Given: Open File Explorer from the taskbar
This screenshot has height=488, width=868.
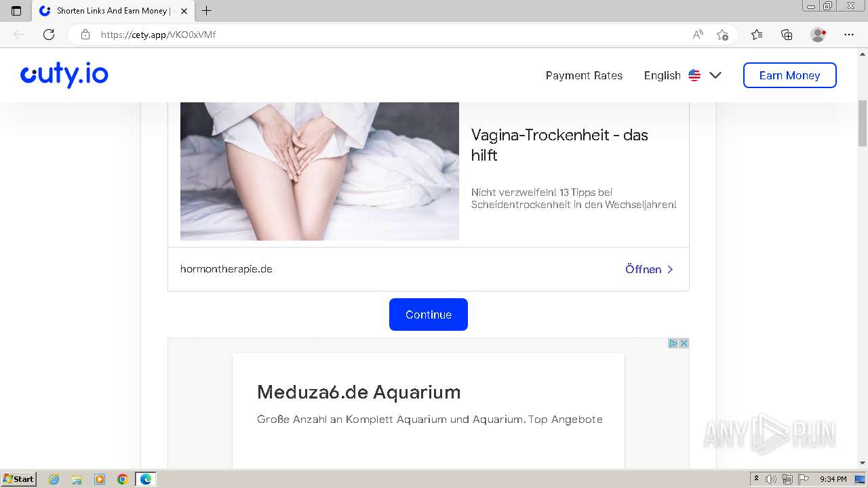Looking at the screenshot, I should pos(77,479).
